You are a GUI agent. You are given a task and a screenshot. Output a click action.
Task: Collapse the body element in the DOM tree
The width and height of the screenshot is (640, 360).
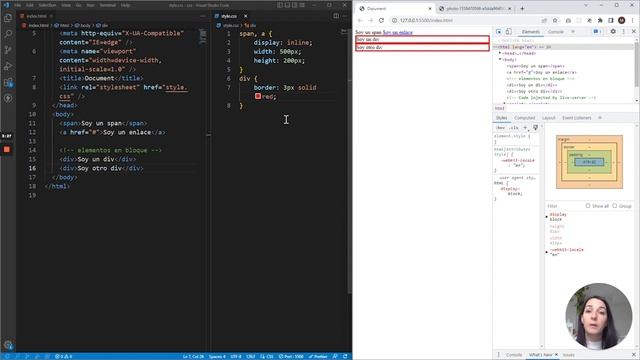click(500, 60)
